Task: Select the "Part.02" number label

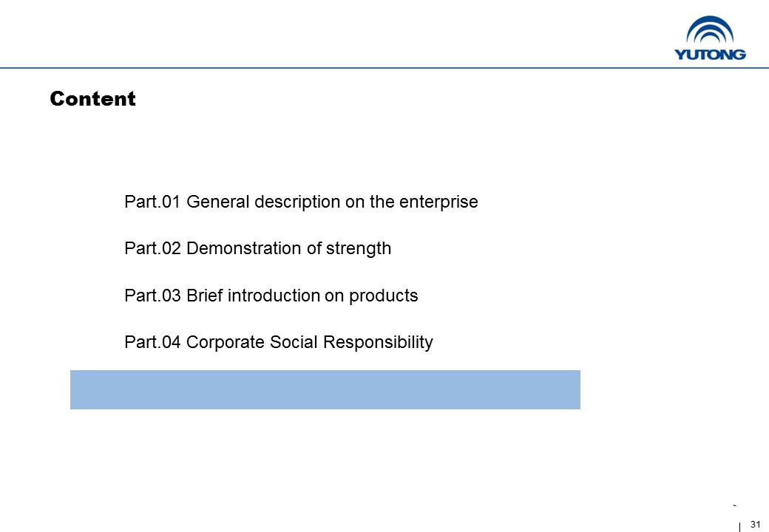Action: click(x=152, y=248)
